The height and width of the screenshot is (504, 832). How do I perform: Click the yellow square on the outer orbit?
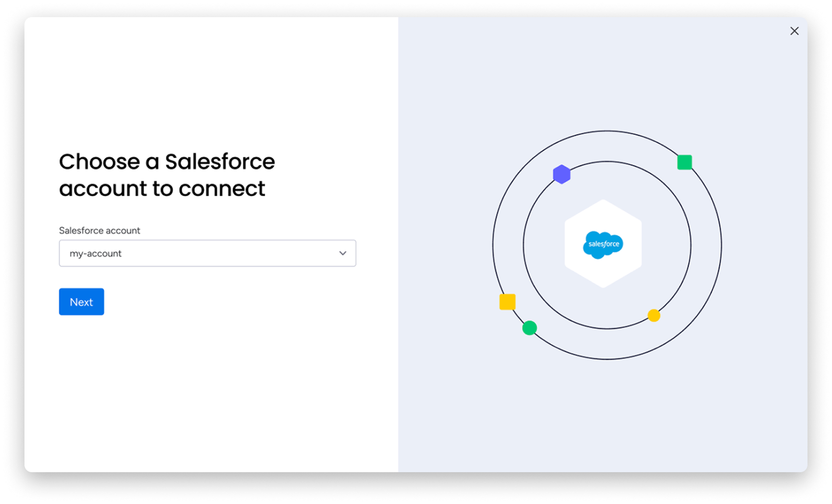pyautogui.click(x=507, y=302)
